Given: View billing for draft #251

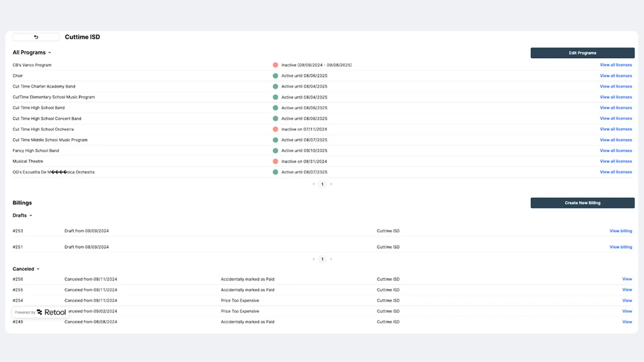Looking at the screenshot, I should click(x=621, y=247).
